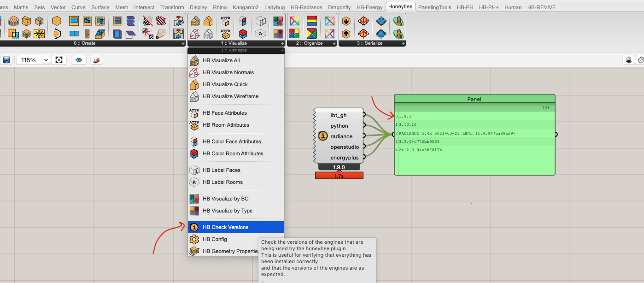Screen dimensions: 644x283
Task: Toggle the preview eye button
Action: tap(79, 60)
